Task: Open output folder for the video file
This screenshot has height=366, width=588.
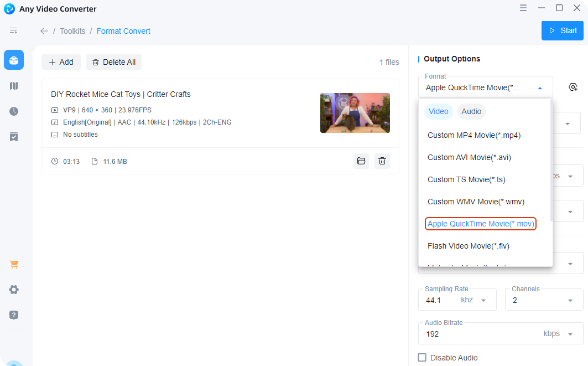Action: (x=361, y=161)
